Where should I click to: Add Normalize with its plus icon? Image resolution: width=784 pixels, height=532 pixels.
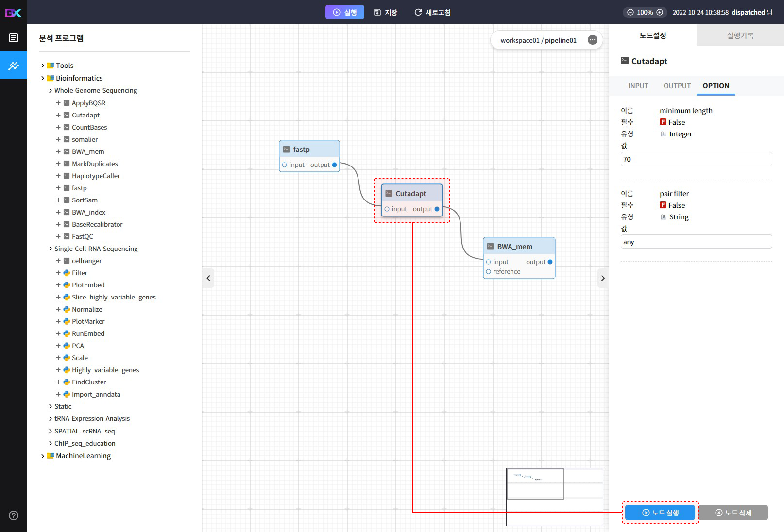pyautogui.click(x=58, y=309)
